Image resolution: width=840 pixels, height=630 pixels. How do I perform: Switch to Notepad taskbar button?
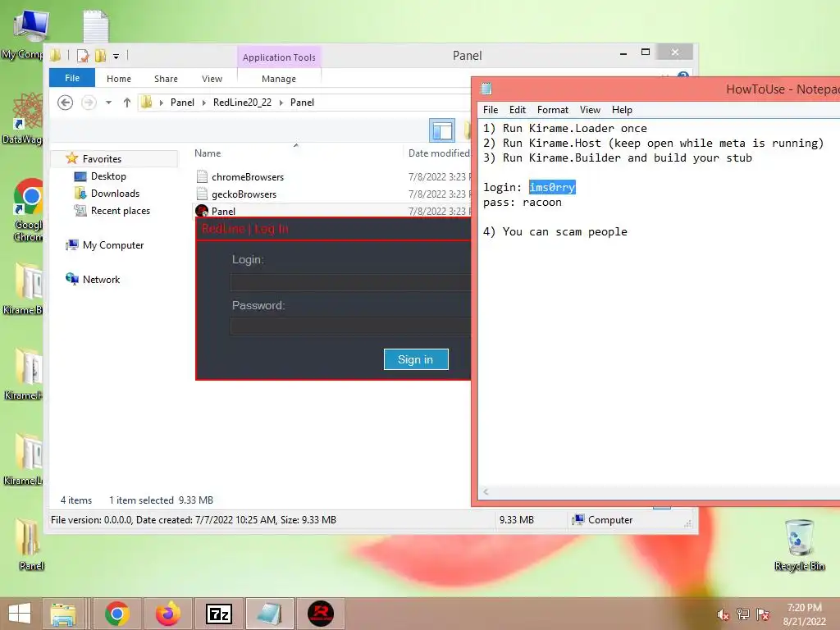point(269,614)
